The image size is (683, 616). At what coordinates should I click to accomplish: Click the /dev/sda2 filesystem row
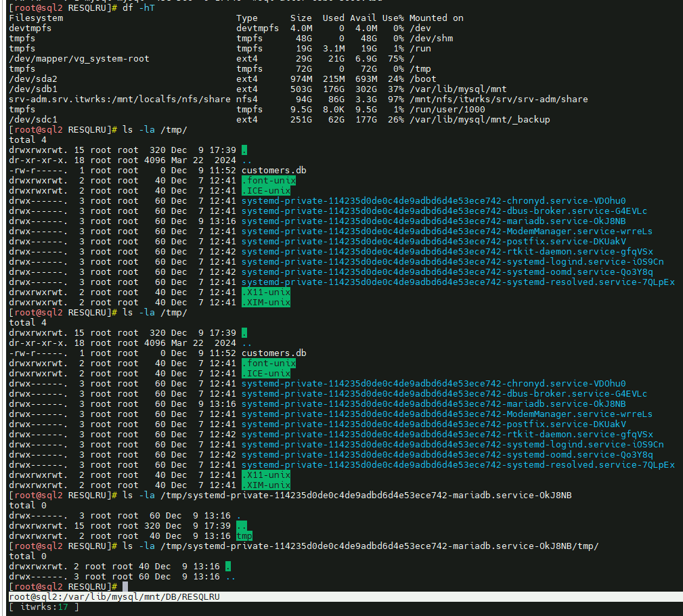(33, 79)
